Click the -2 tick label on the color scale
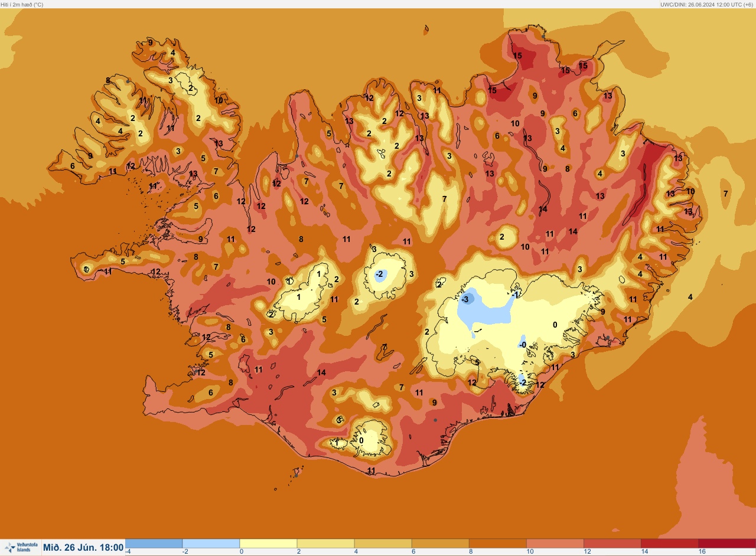Image resolution: width=756 pixels, height=556 pixels. point(185,551)
